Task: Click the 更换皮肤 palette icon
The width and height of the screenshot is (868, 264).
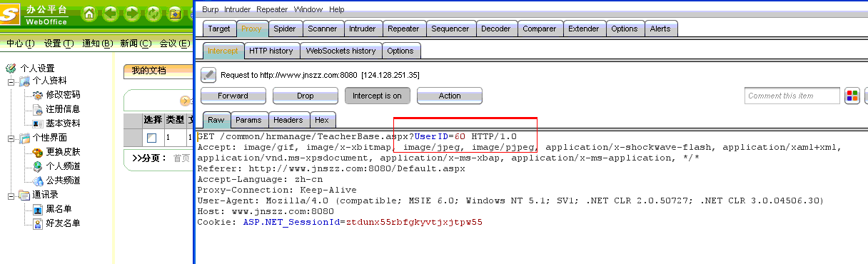Action: pos(38,152)
